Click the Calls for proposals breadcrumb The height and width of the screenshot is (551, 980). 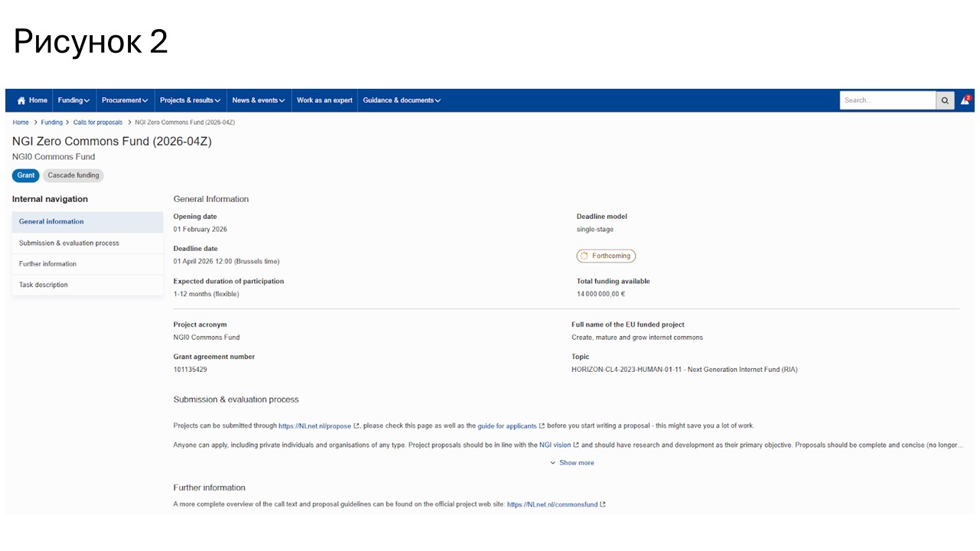tap(98, 122)
